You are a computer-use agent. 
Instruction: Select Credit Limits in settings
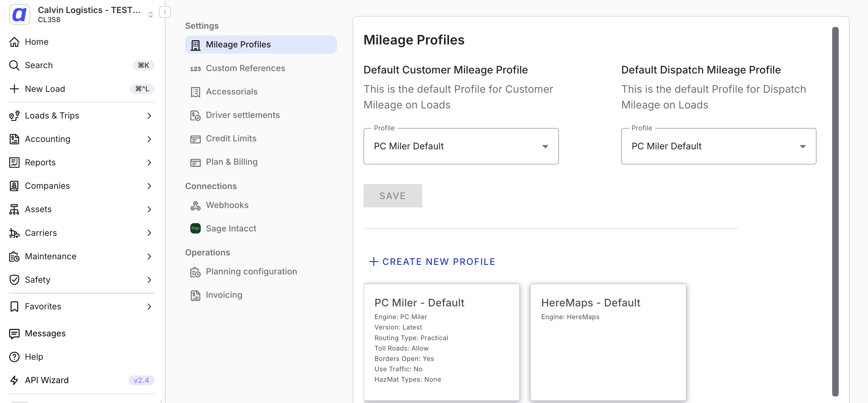(x=261, y=138)
